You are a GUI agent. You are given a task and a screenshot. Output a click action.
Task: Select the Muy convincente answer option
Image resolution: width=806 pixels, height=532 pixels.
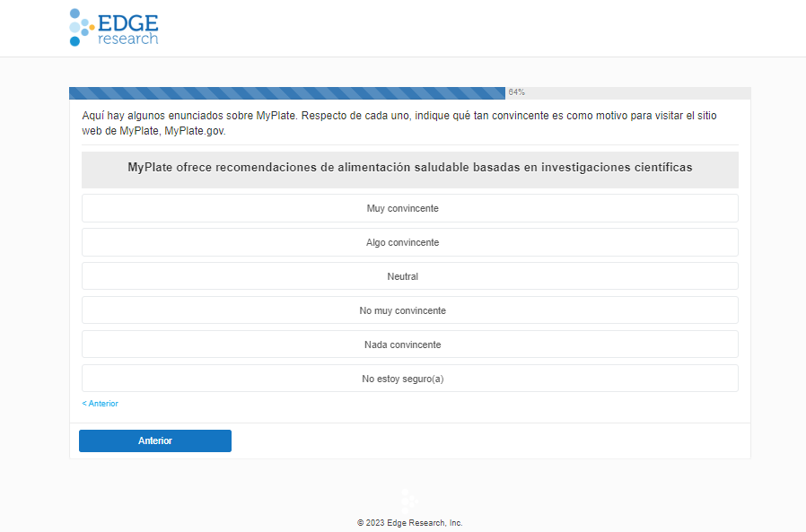point(409,208)
